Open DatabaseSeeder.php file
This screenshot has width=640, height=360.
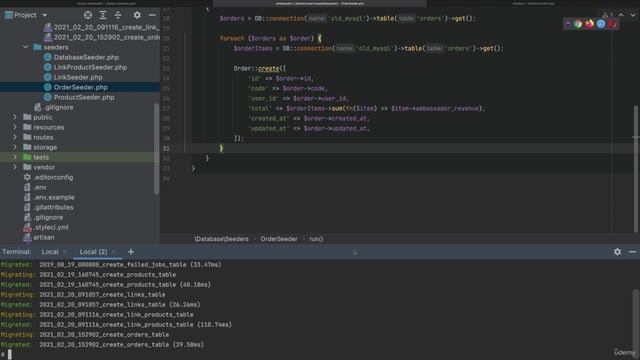tap(86, 57)
